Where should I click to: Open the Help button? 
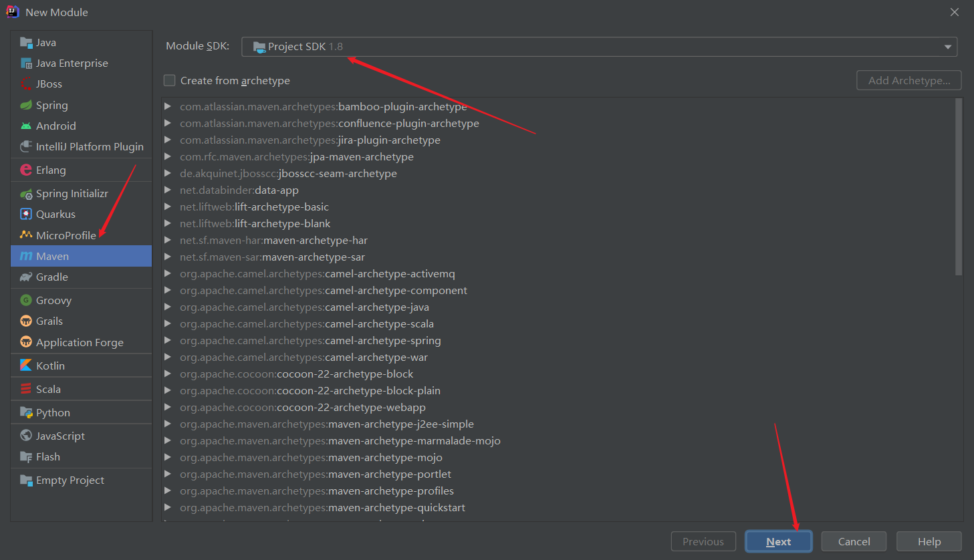[x=929, y=541]
